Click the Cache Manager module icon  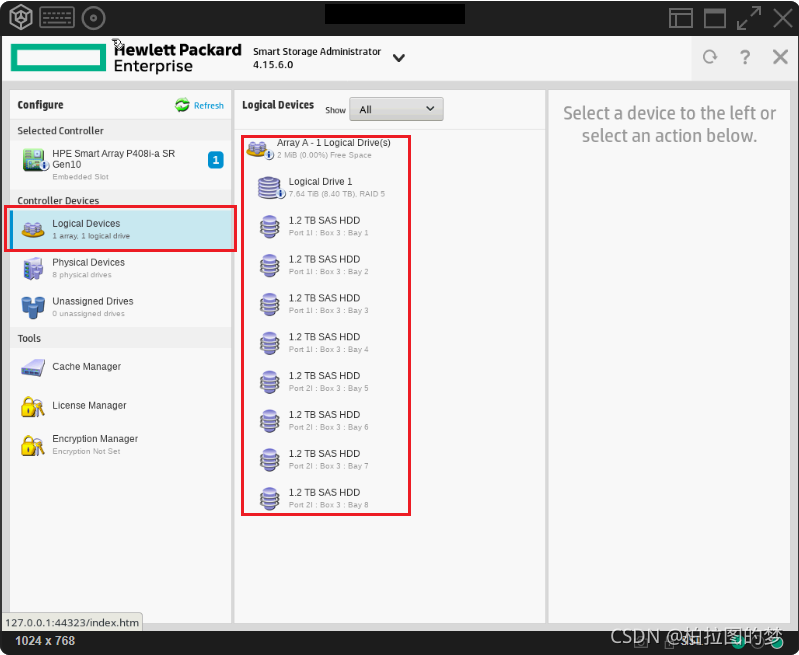[x=33, y=368]
